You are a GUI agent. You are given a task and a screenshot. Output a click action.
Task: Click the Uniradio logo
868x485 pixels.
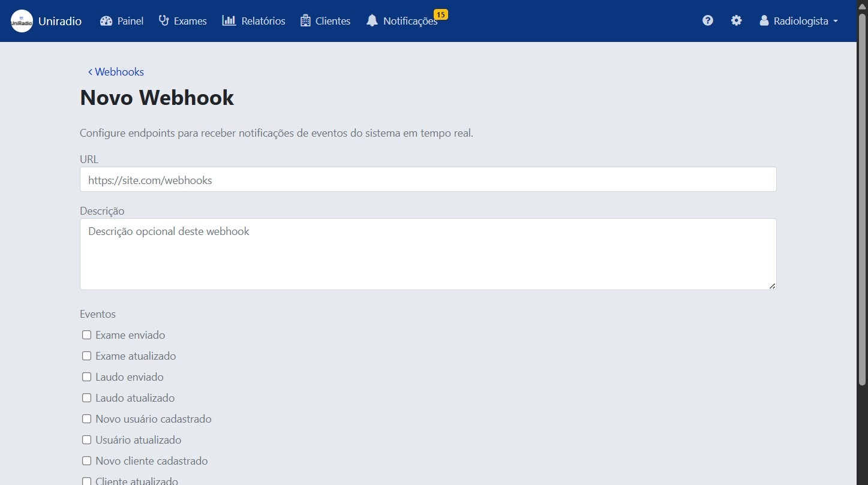(22, 20)
